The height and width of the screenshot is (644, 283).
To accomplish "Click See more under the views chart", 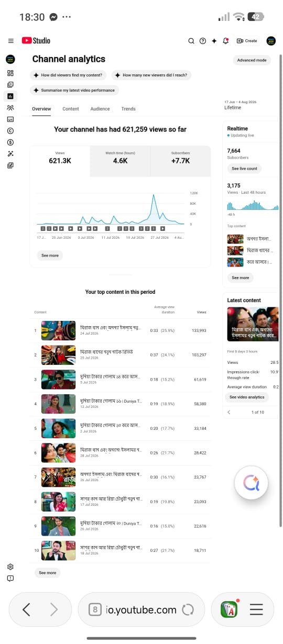I will pos(50,256).
